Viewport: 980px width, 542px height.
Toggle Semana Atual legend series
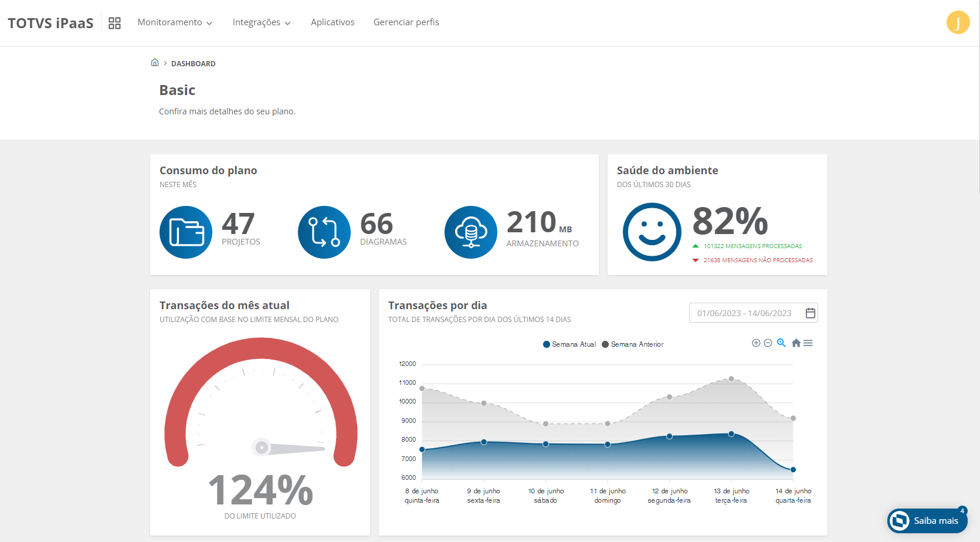569,344
